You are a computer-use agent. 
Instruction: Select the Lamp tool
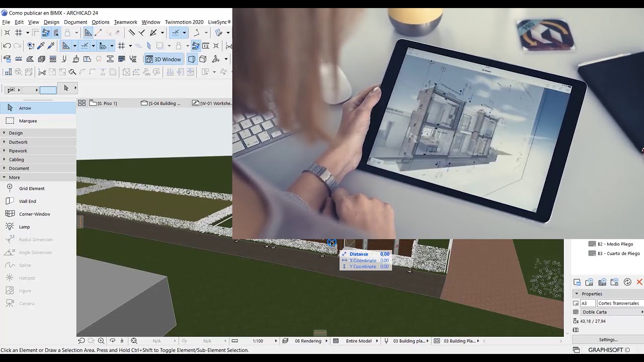tap(38, 227)
